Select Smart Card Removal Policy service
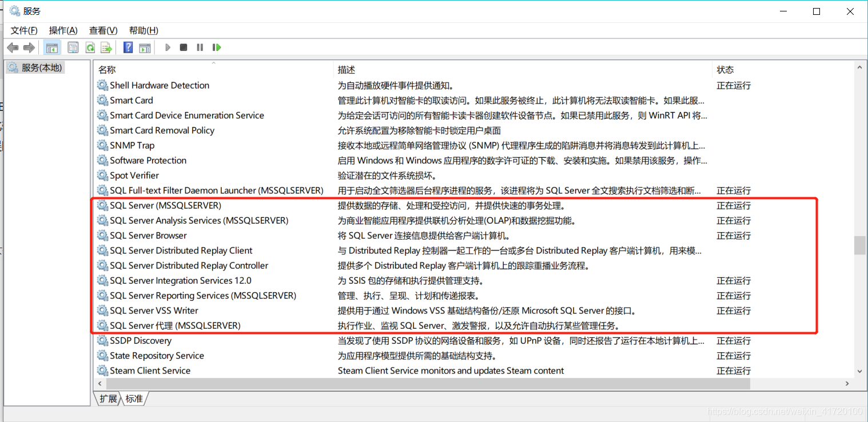Screen dimensions: 868x422 pos(162,130)
